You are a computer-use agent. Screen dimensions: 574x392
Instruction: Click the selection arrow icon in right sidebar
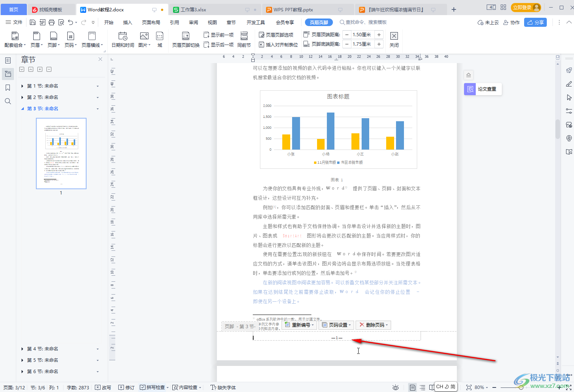coord(569,97)
